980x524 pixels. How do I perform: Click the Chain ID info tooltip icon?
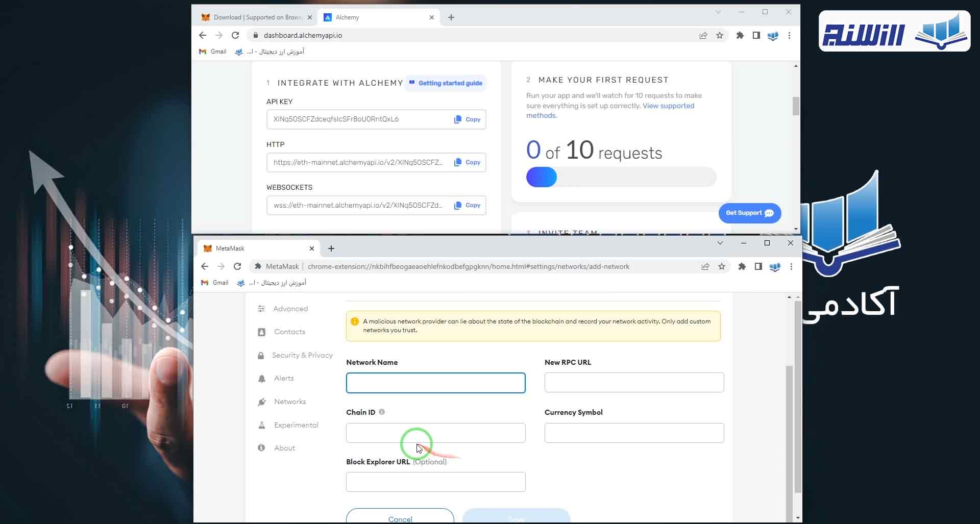click(x=382, y=412)
